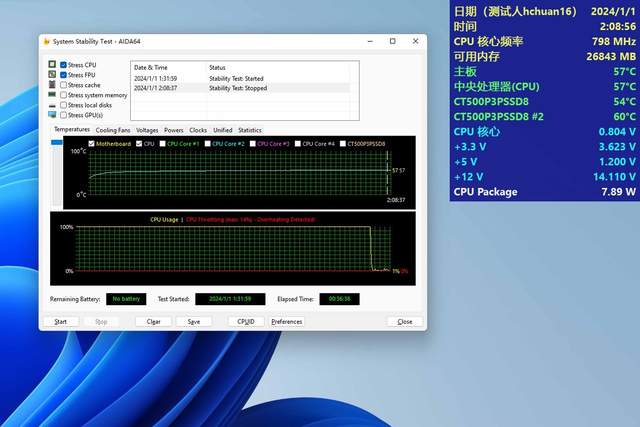Click the No battery status field

click(x=126, y=299)
